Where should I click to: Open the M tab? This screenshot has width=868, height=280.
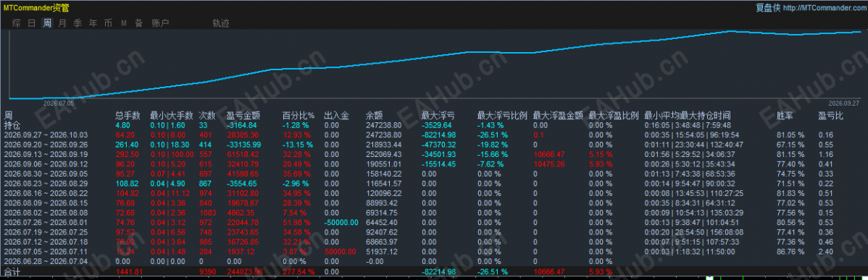coord(123,23)
